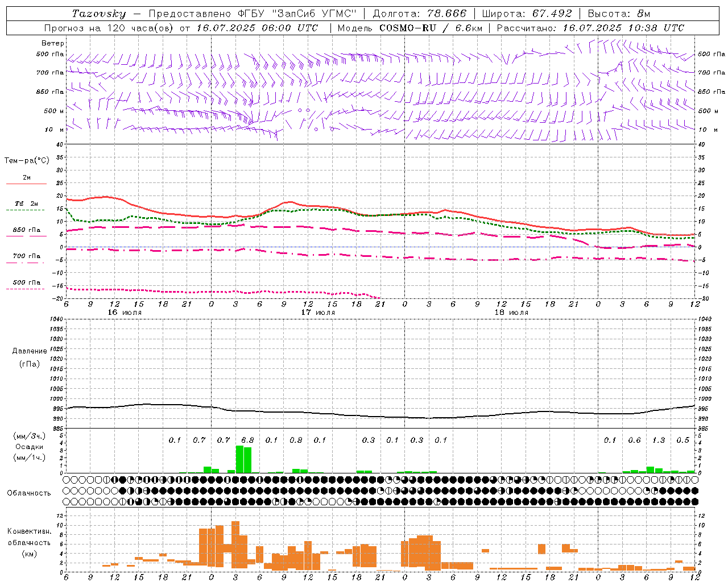Click the red '2м' temperature legend line
Viewport: 728px width, 582px height.
tap(26, 184)
